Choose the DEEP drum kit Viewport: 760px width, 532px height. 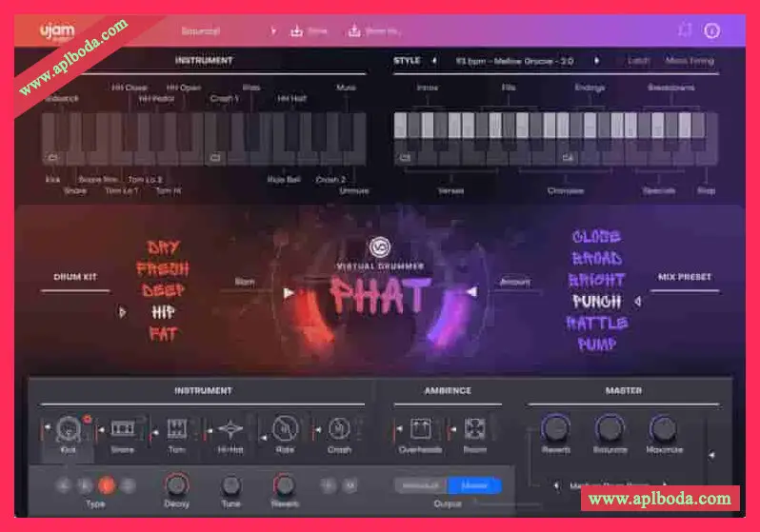pyautogui.click(x=163, y=290)
